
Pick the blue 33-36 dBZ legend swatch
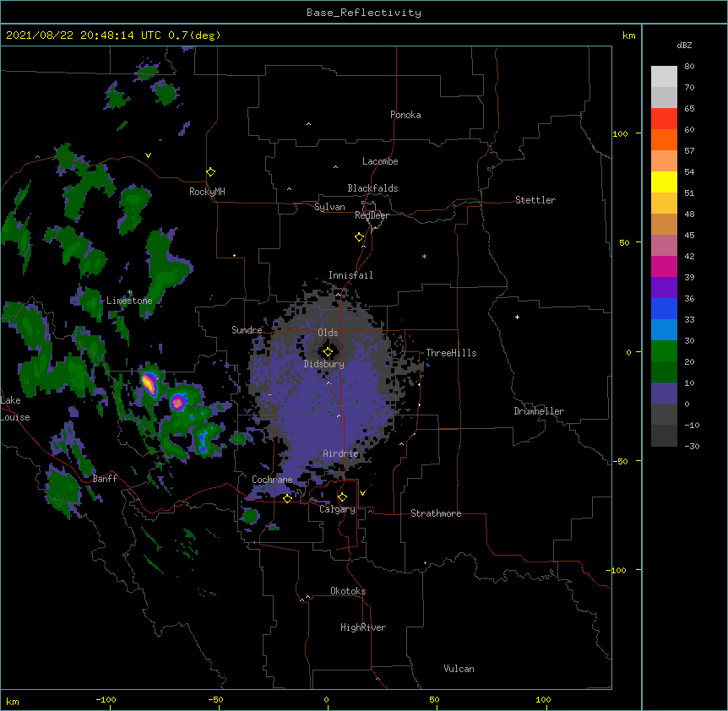click(x=664, y=308)
